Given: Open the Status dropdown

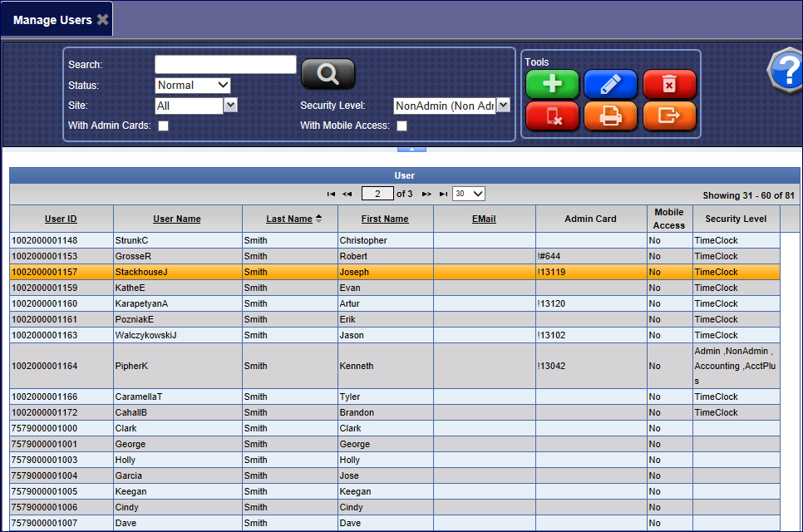Looking at the screenshot, I should point(193,85).
